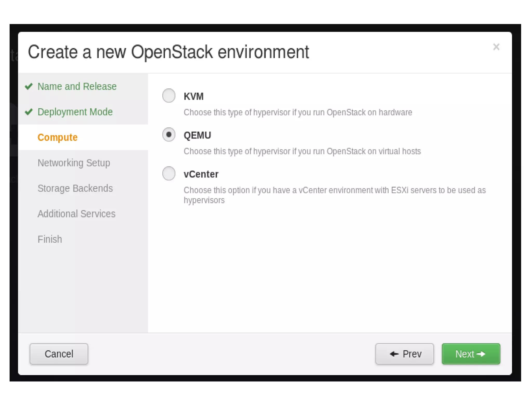Go to the Finish step
Image resolution: width=532 pixels, height=399 pixels.
[50, 239]
